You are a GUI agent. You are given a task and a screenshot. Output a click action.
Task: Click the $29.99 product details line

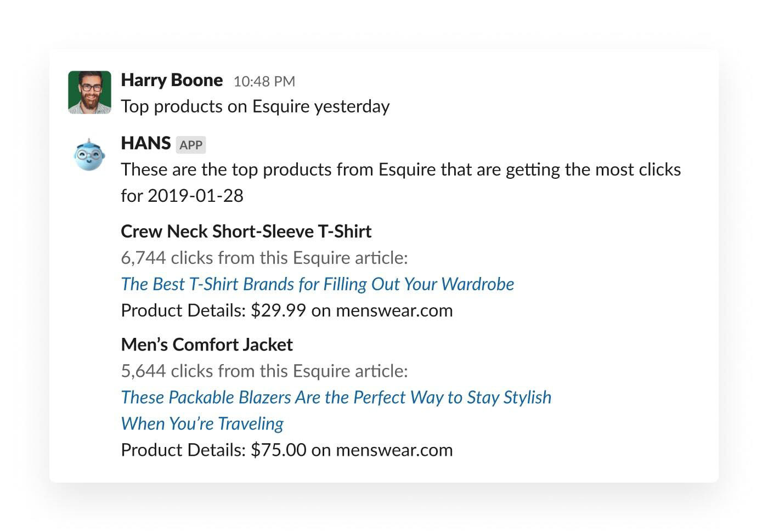pos(287,310)
